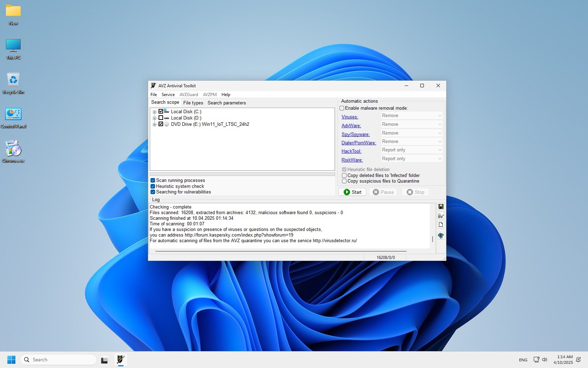Toggle Copy suspicious files to Quarantine
This screenshot has width=588, height=368.
[344, 181]
